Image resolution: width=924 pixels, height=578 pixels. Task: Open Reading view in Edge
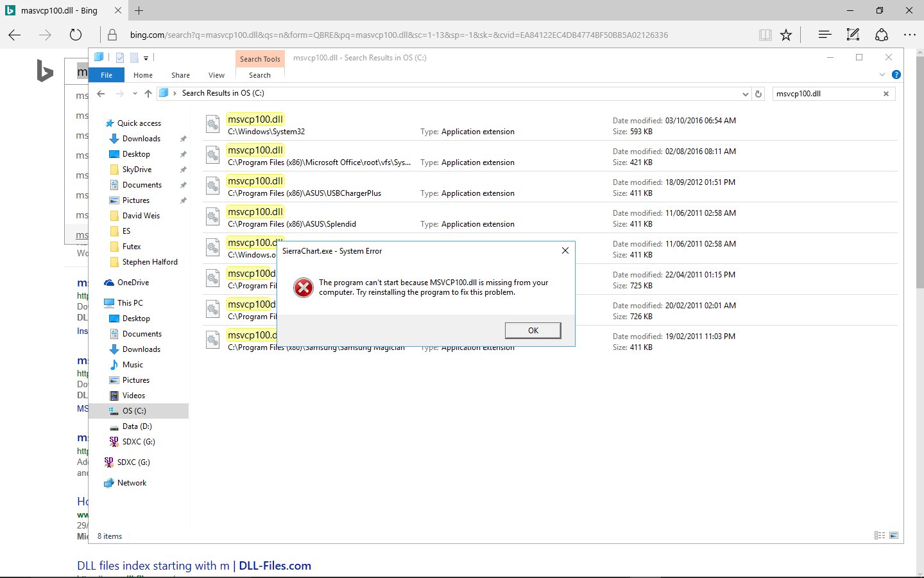765,35
